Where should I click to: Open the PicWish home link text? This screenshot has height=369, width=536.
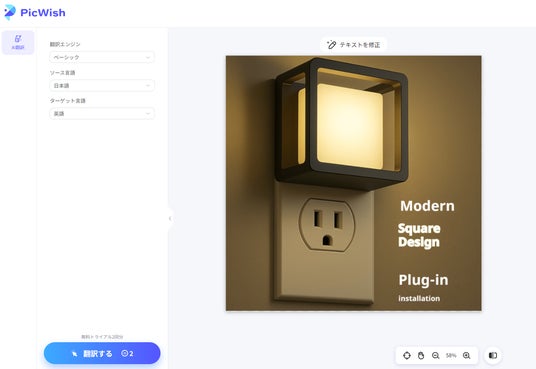point(43,13)
